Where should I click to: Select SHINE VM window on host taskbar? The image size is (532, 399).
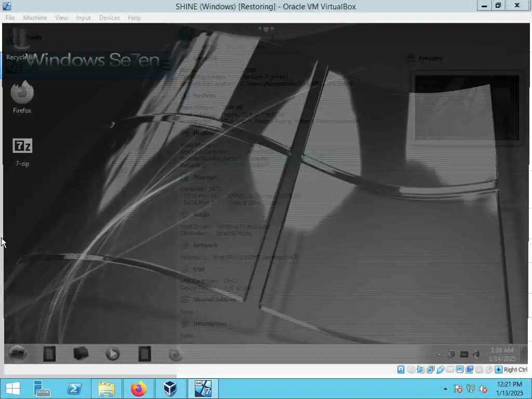tap(203, 389)
